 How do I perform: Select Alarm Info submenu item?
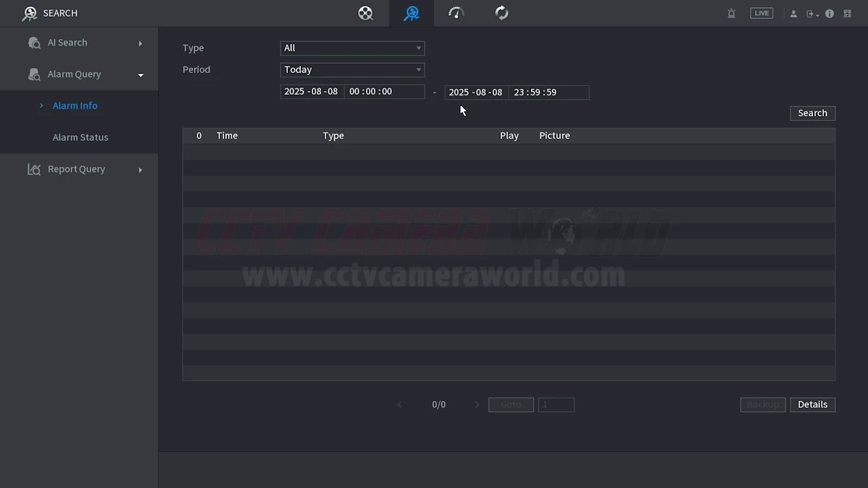point(75,106)
